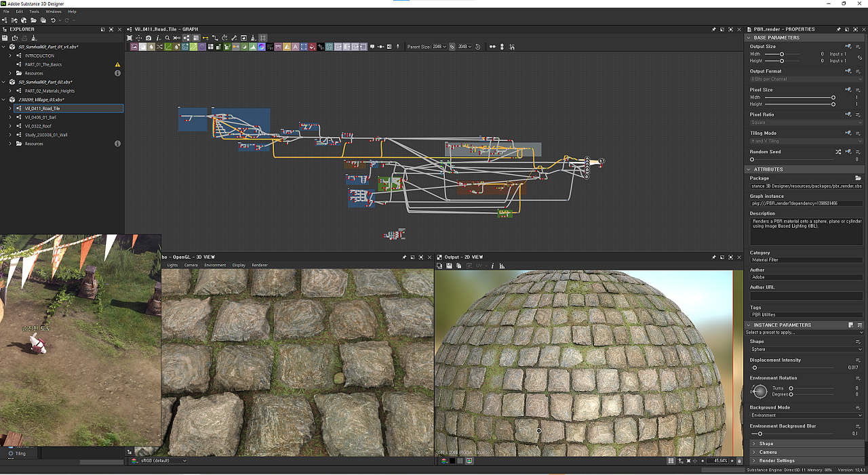Viewport: 868px width, 475px height.
Task: Open the Shape dropdown showing Sphere
Action: [806, 349]
